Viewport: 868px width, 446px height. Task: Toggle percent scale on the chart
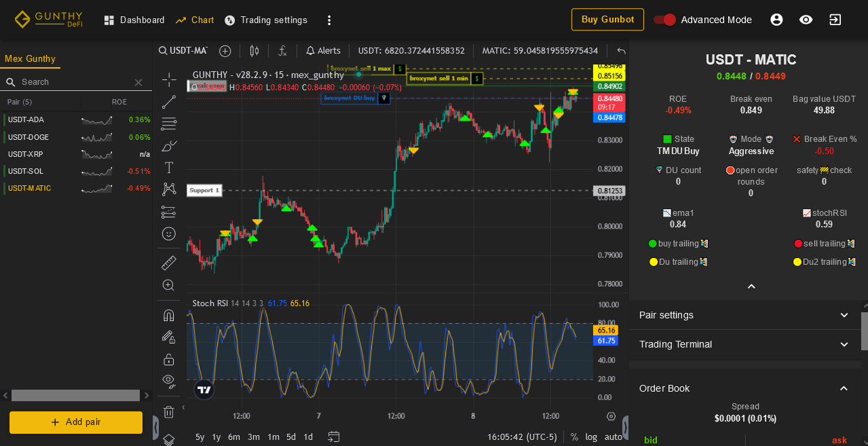[574, 436]
